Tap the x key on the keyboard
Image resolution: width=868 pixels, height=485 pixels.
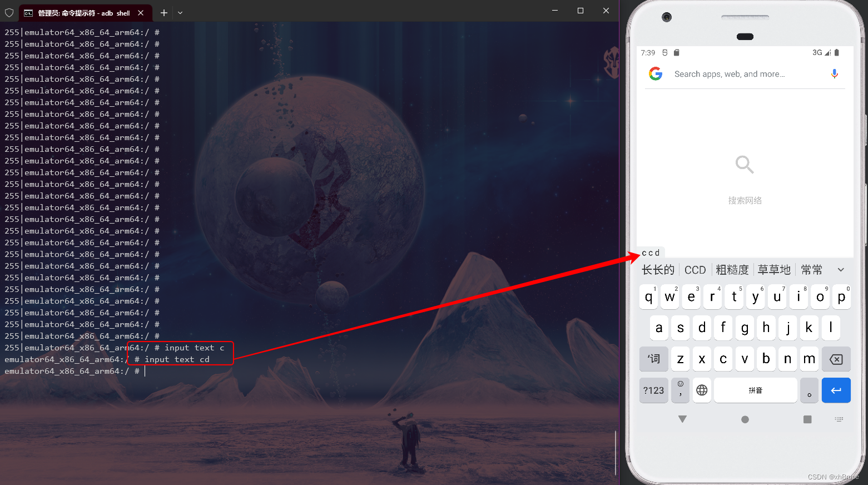[x=702, y=359]
